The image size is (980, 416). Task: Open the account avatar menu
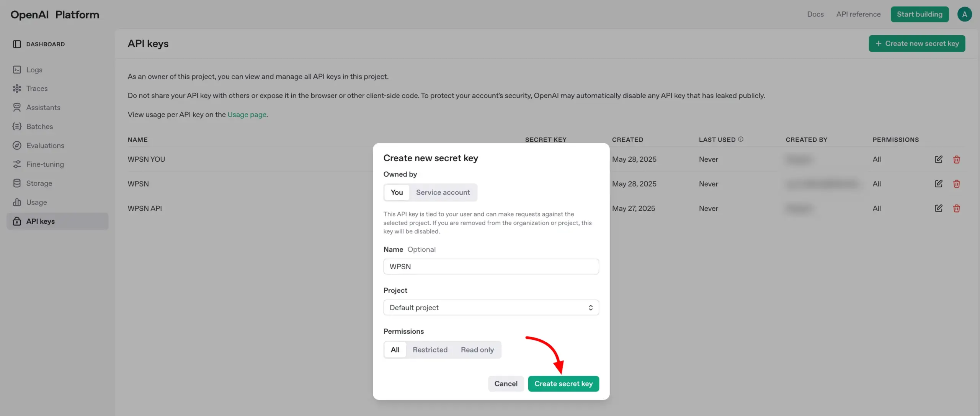coord(964,14)
